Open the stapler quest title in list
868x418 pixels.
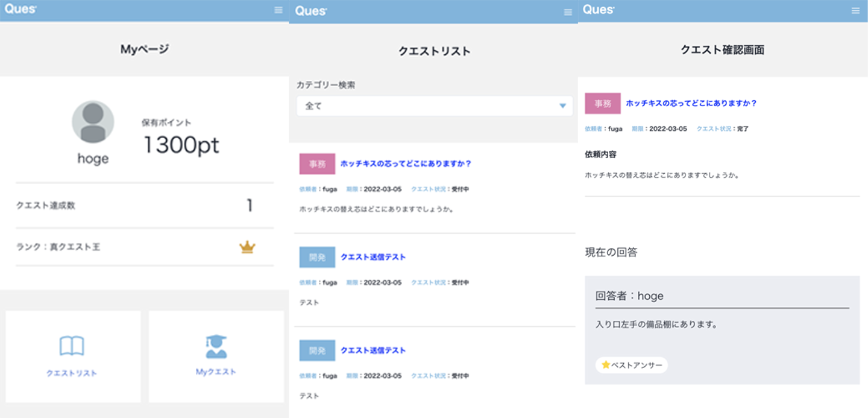coord(405,163)
